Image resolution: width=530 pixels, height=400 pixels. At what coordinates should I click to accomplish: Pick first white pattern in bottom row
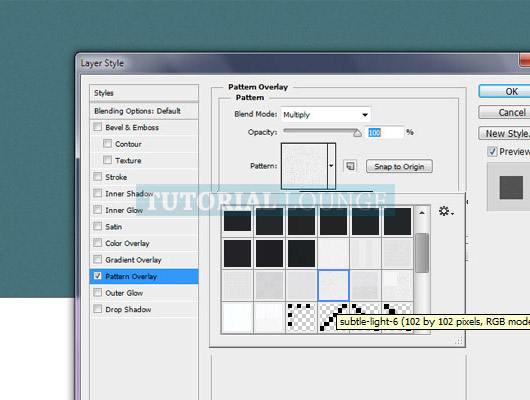coord(238,317)
